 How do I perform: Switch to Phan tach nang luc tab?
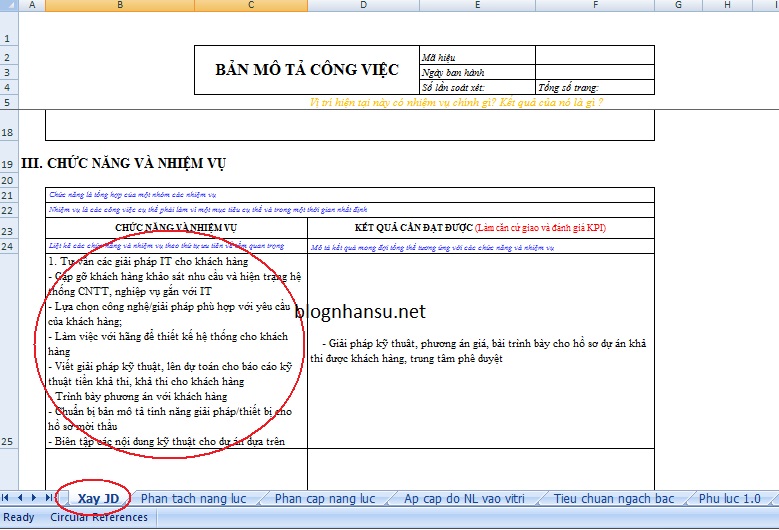pyautogui.click(x=193, y=498)
